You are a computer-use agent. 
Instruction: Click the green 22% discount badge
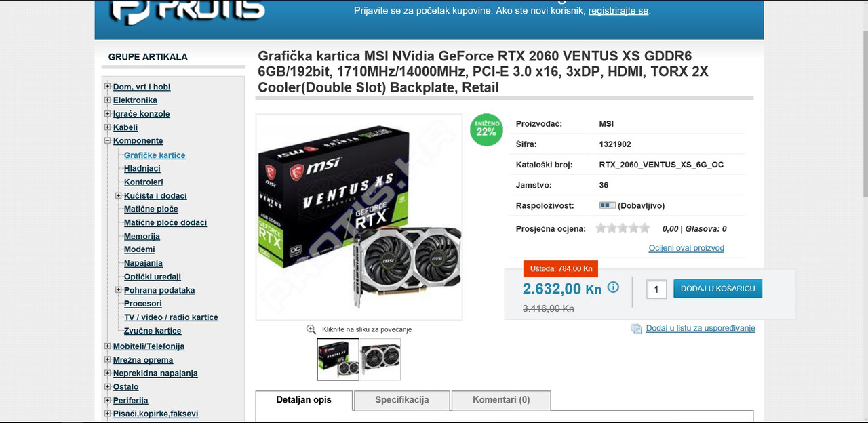tap(486, 129)
